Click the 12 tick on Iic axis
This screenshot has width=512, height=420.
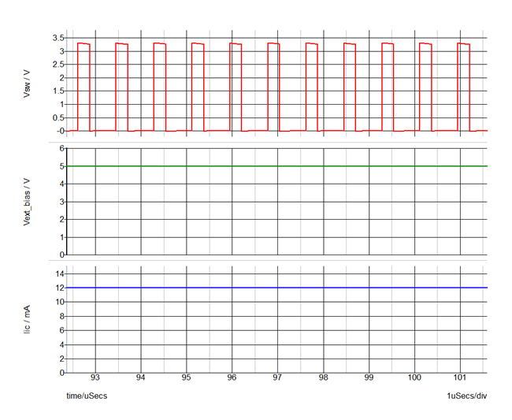[x=60, y=288]
